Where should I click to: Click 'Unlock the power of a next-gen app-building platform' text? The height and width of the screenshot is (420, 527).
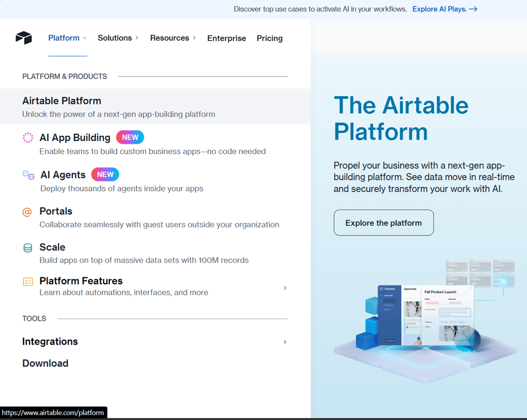(119, 114)
